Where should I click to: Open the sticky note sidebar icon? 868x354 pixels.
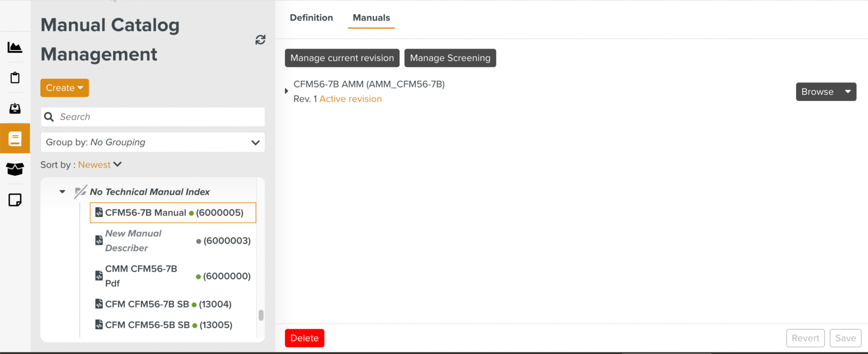coord(15,200)
